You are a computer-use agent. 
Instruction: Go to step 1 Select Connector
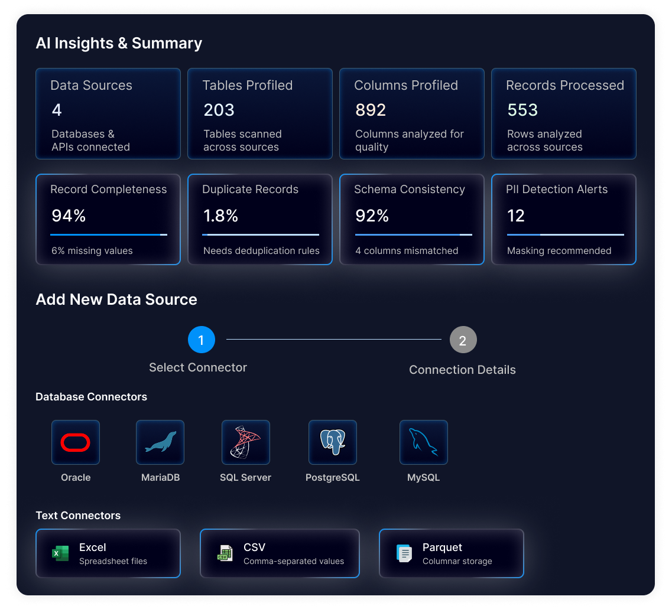[x=201, y=340]
